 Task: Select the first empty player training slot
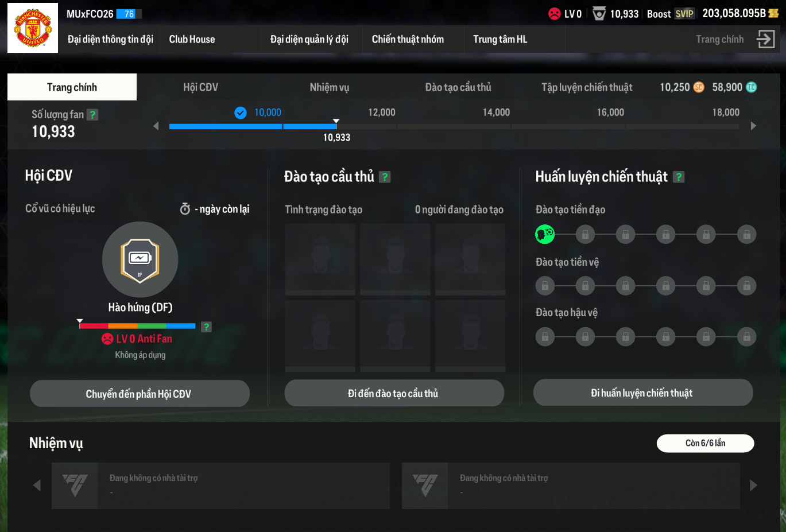coord(320,259)
